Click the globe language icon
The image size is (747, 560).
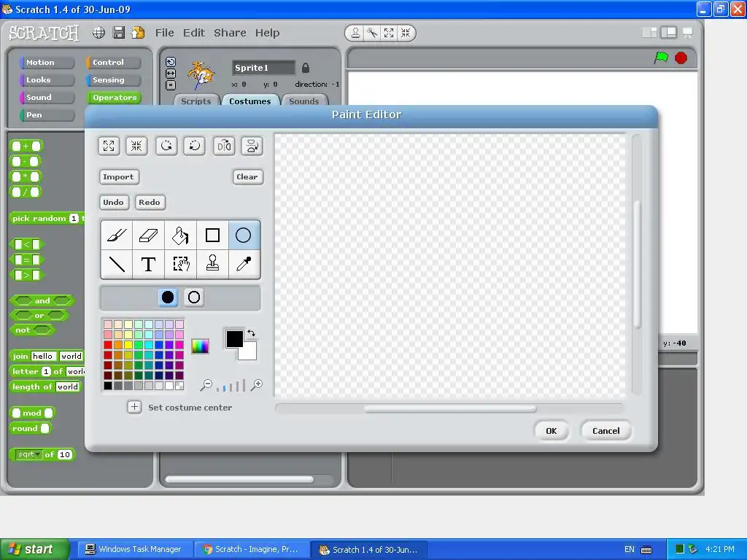pos(98,32)
